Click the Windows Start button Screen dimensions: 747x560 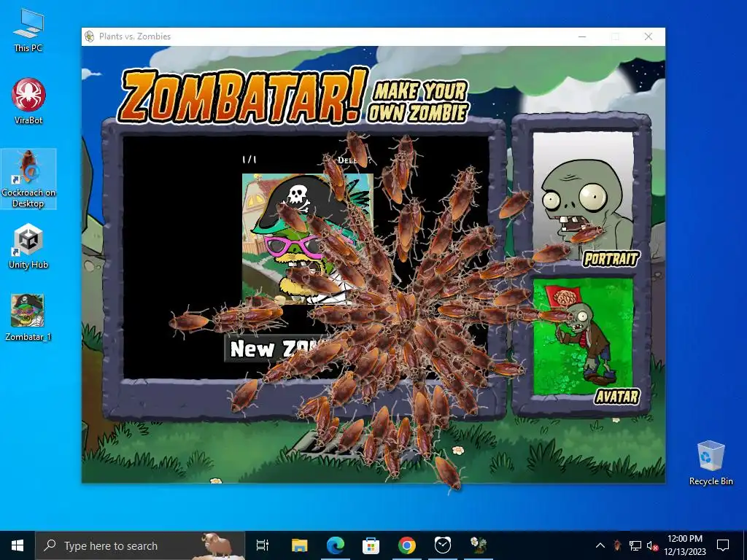[18, 545]
